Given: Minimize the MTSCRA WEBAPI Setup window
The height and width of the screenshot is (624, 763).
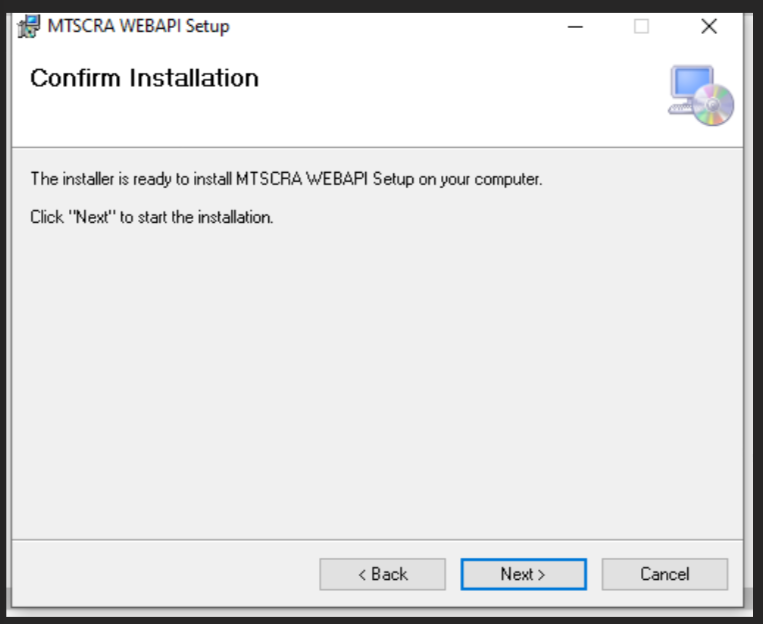Looking at the screenshot, I should point(575,27).
